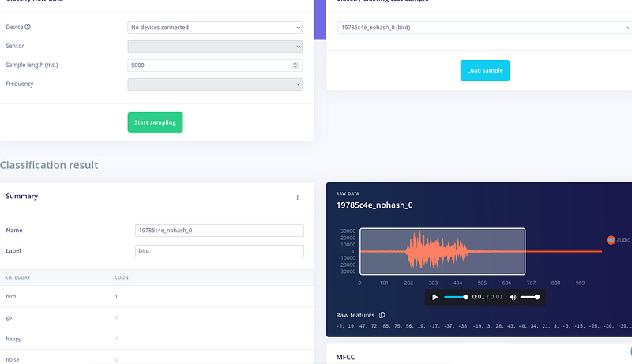Toggle the audio legend marker in chart
Image resolution: width=632 pixels, height=364 pixels.
click(611, 240)
